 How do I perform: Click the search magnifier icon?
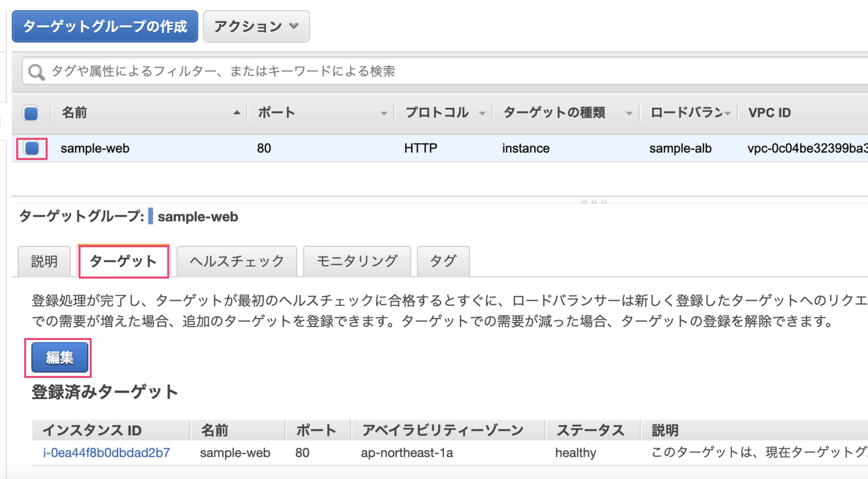(x=36, y=72)
